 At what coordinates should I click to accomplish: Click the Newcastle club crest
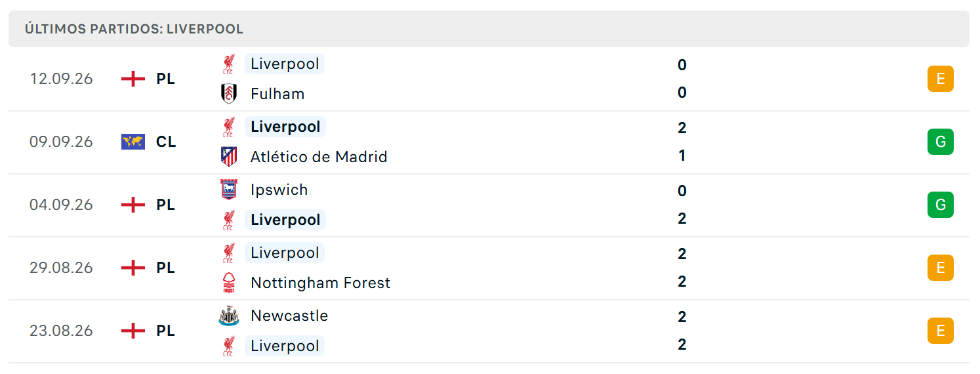click(228, 316)
